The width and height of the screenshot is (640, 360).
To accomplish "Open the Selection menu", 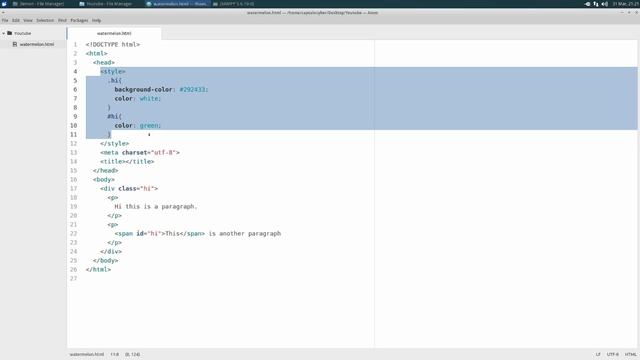I will click(x=45, y=20).
